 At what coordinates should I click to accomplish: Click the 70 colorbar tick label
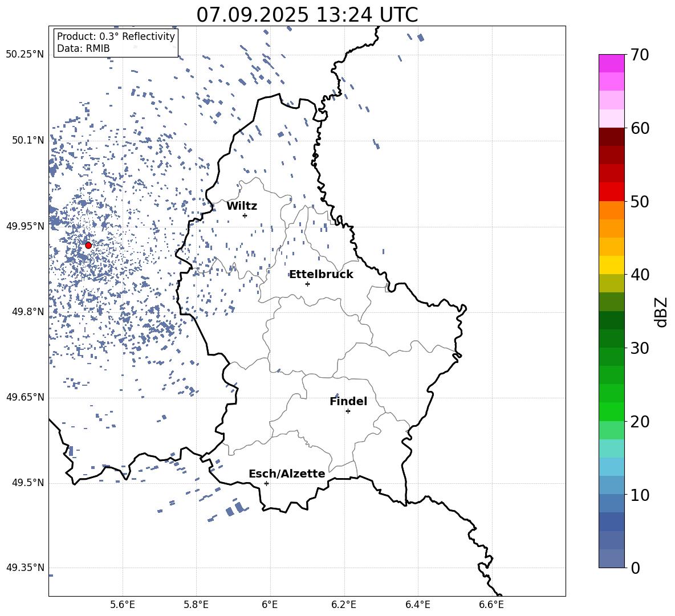click(640, 55)
